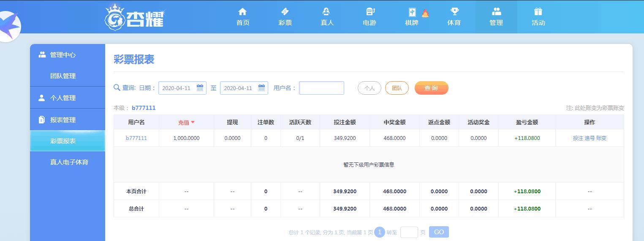
Task: Click the 注单数 column header
Action: click(266, 122)
